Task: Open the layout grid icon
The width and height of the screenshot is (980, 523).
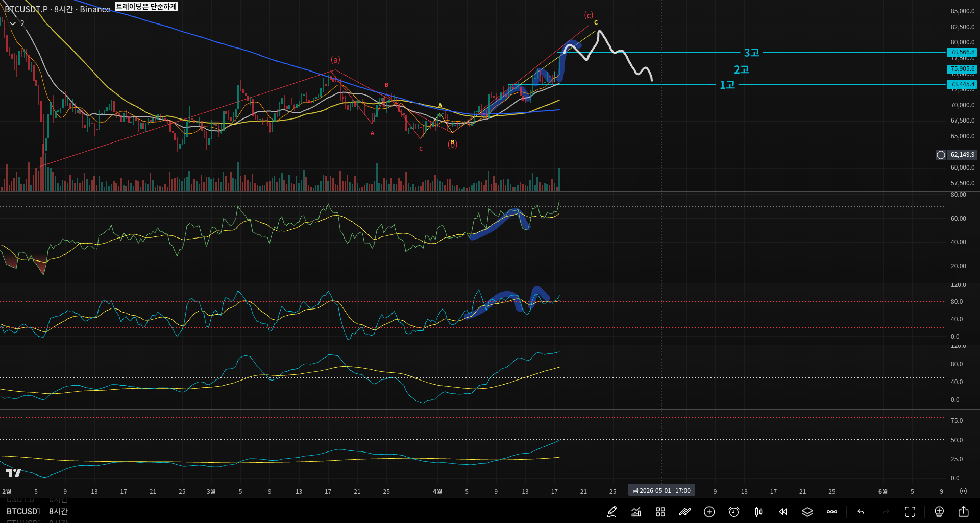Action: point(660,512)
